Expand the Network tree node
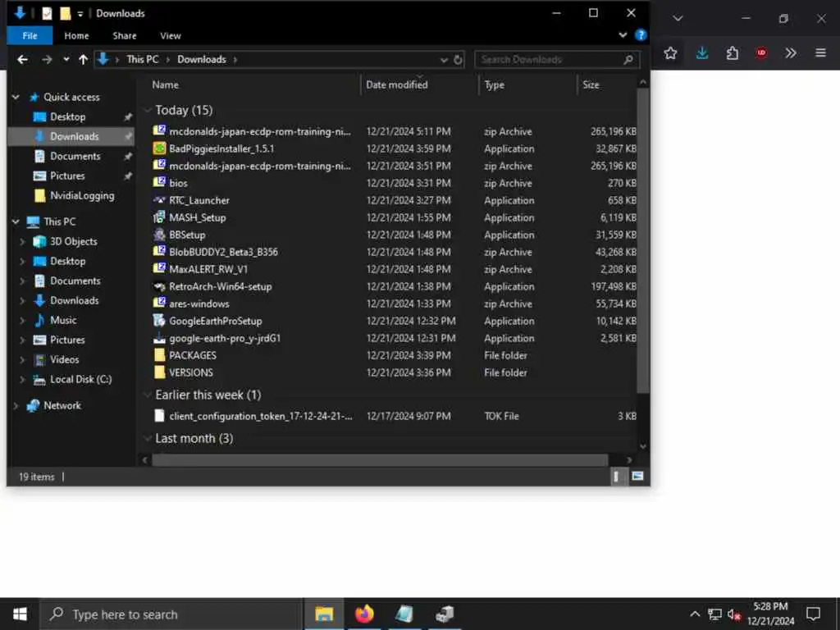The image size is (840, 630). [16, 405]
